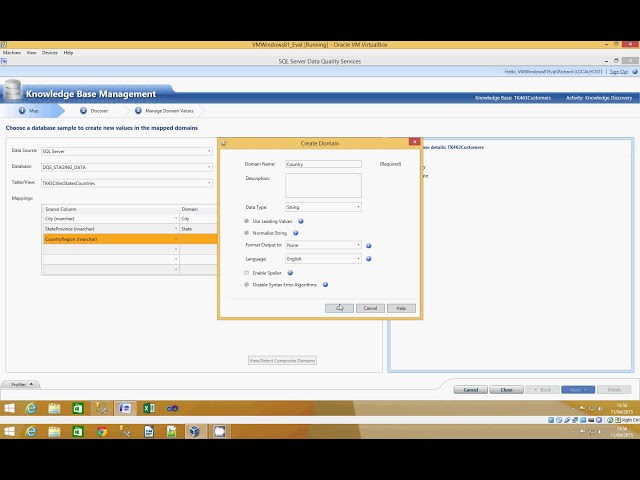This screenshot has width=640, height=480.
Task: Click the blue Next button
Action: point(578,390)
